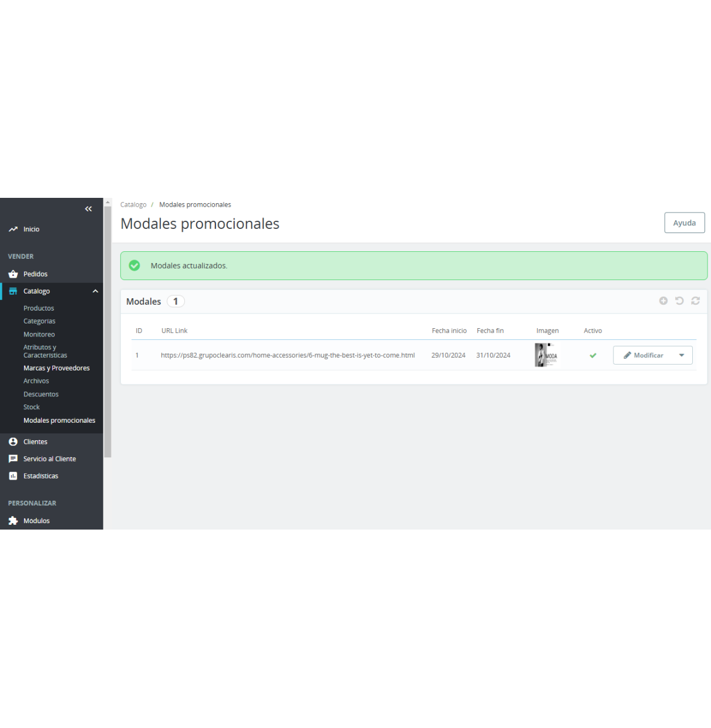Select the Servicio al Cliente chat icon
The image size is (711, 728).
pyautogui.click(x=13, y=459)
